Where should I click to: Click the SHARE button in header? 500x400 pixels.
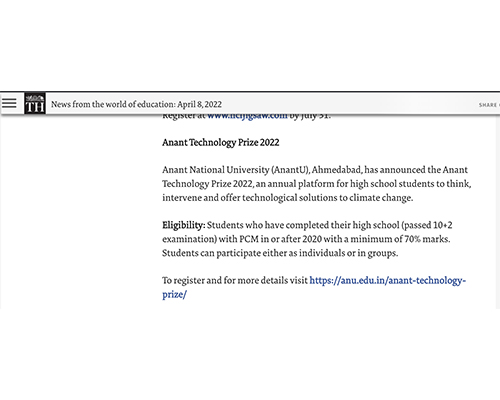(x=489, y=105)
